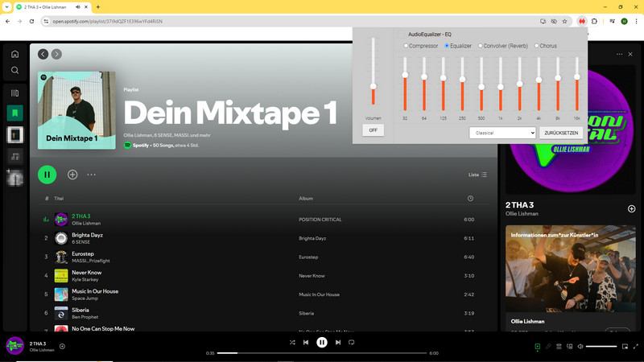Open the play queue

559,347
